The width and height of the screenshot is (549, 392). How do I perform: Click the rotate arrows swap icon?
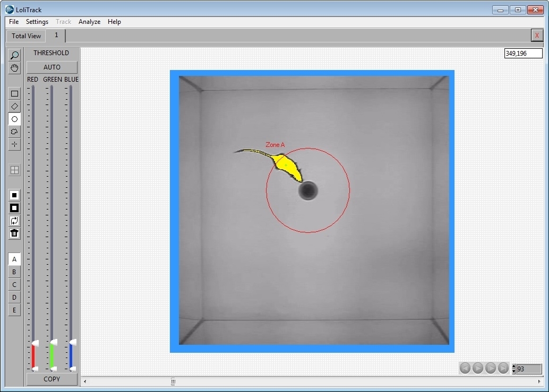14,221
